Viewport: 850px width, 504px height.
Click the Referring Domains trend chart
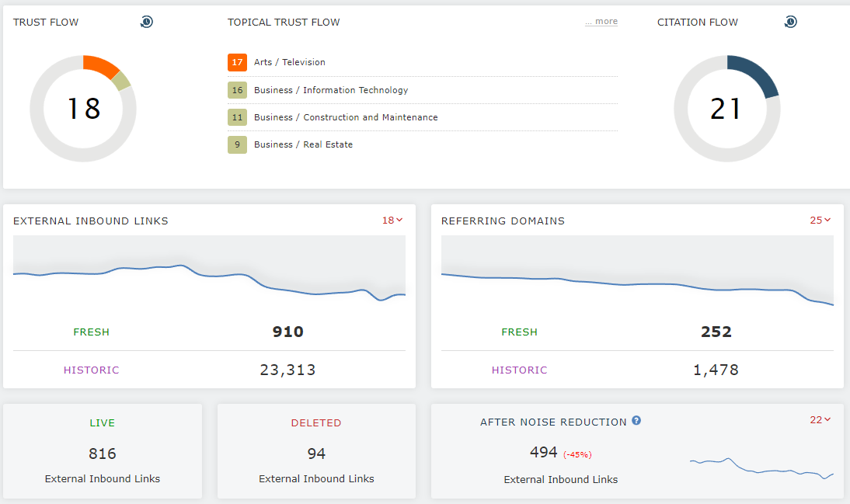[637, 273]
